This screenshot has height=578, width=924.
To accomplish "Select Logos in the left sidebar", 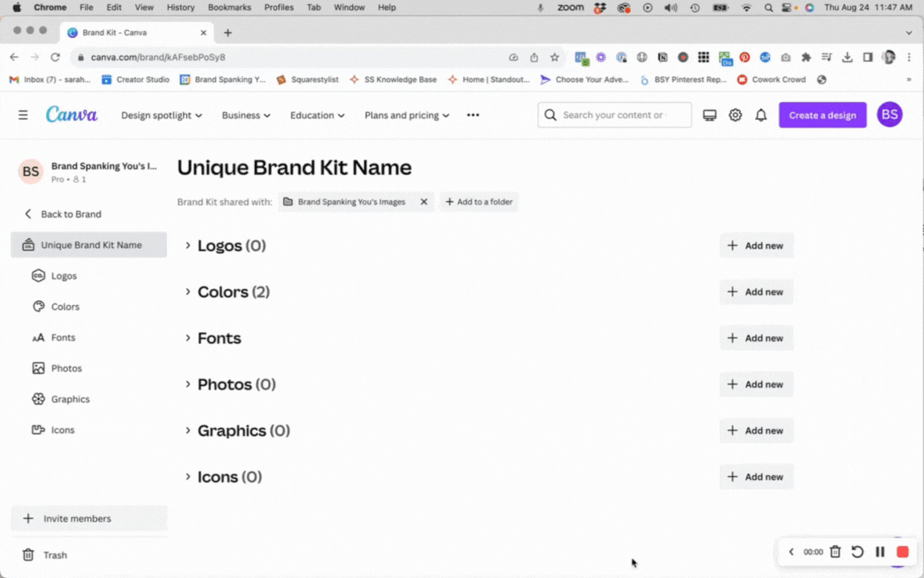I will point(63,275).
